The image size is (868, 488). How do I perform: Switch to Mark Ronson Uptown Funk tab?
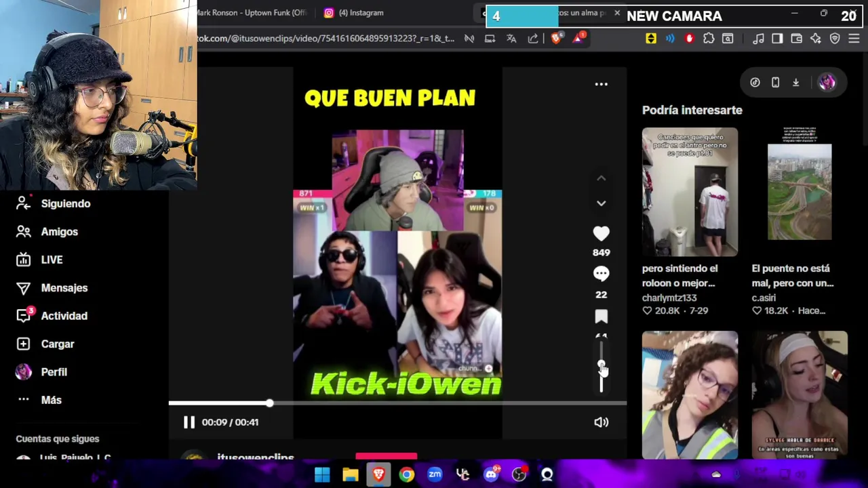point(251,13)
